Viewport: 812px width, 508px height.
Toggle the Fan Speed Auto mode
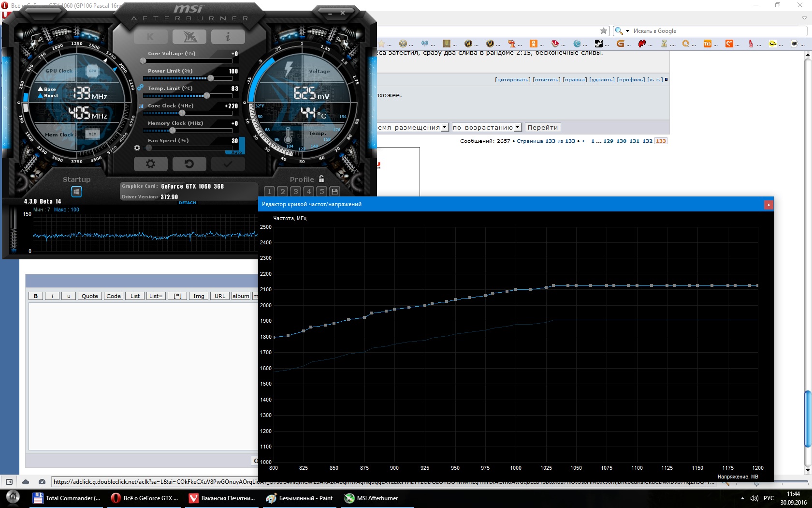[236, 152]
